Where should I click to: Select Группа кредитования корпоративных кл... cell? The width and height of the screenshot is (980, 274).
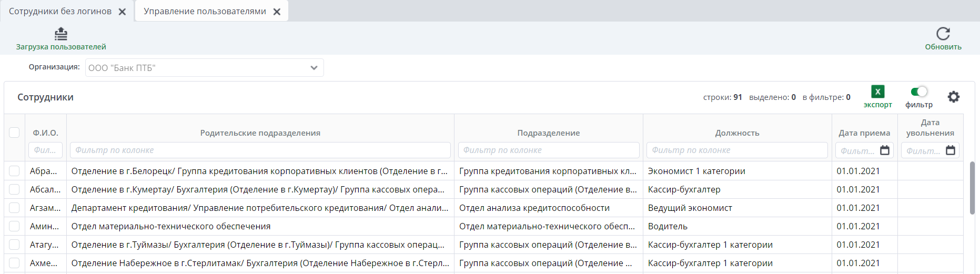pyautogui.click(x=549, y=171)
